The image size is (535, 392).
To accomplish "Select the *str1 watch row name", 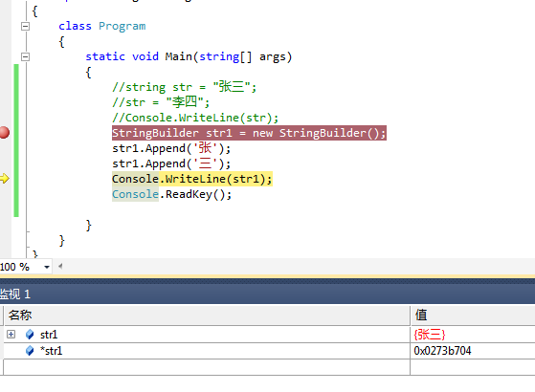I will click(x=51, y=351).
